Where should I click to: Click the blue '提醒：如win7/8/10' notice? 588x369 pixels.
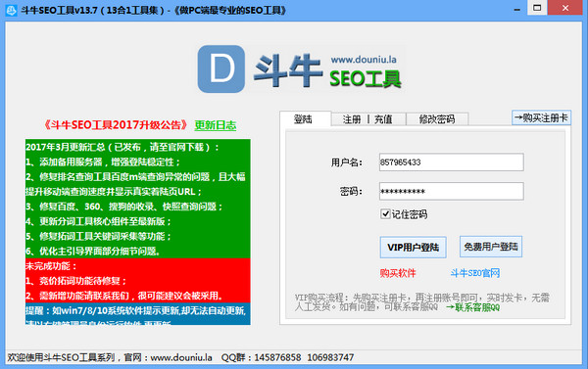[x=135, y=311]
